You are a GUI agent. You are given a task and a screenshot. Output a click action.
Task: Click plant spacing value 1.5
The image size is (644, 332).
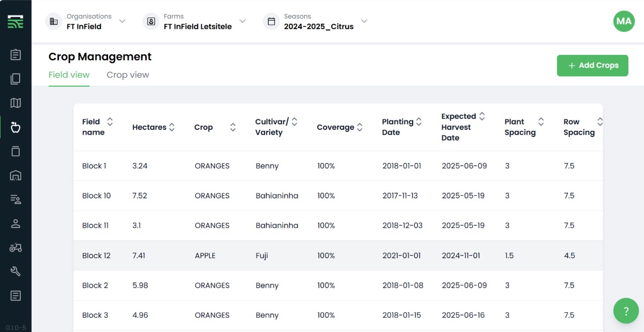(x=509, y=255)
